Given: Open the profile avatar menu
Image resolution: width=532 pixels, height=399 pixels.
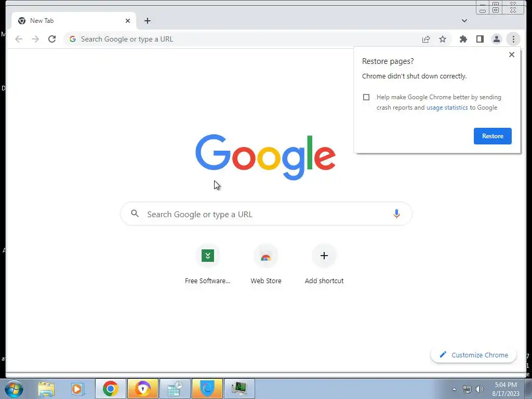Looking at the screenshot, I should click(x=496, y=39).
